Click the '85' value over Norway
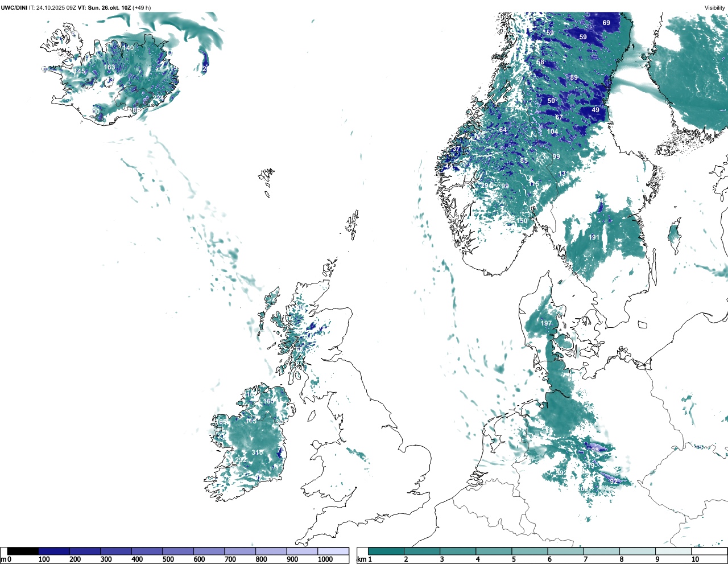728x564 pixels. click(x=524, y=160)
